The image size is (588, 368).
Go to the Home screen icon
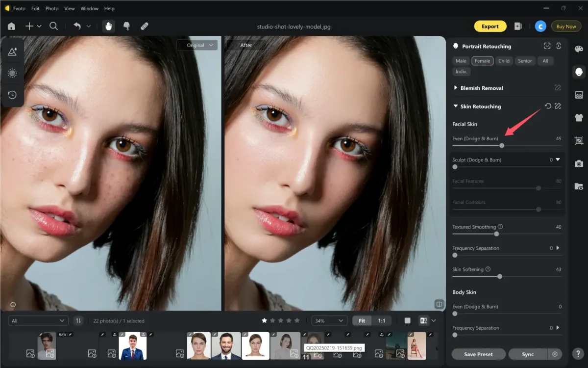pyautogui.click(x=11, y=26)
